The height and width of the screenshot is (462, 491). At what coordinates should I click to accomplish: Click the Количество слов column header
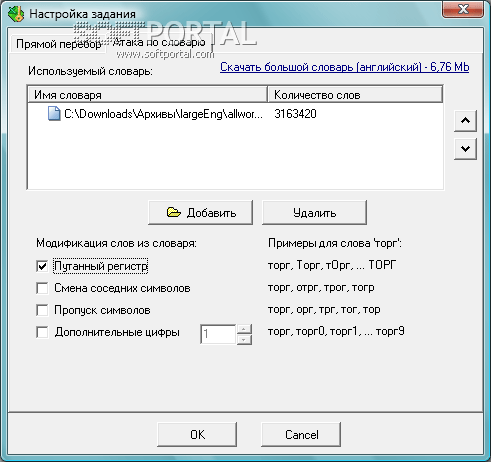355,95
